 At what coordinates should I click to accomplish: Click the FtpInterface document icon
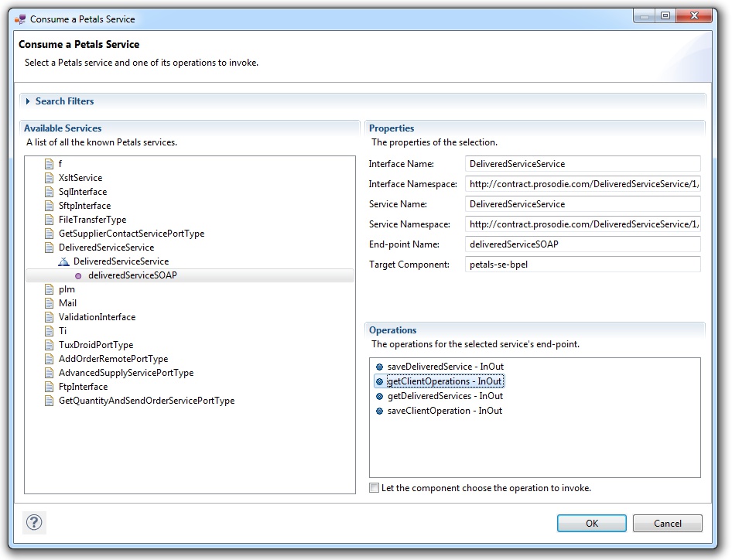click(50, 387)
